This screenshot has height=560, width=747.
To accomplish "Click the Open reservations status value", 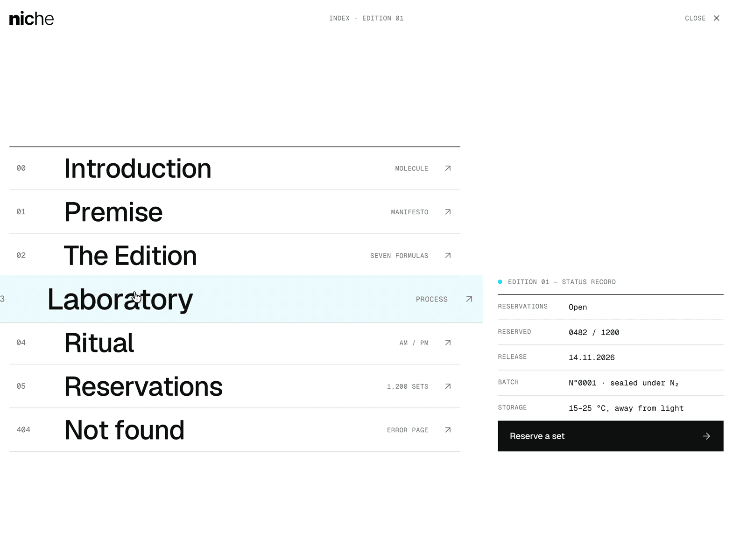I will [578, 307].
